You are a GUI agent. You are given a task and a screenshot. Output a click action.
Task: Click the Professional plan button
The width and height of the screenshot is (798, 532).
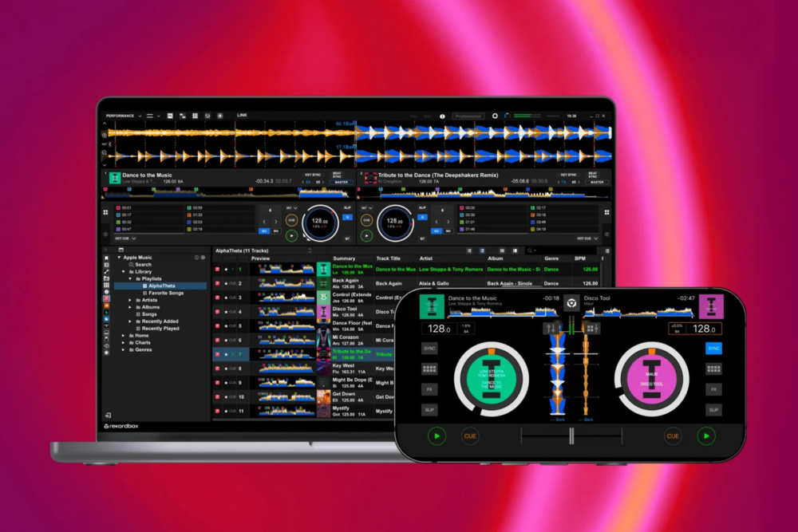tap(468, 116)
